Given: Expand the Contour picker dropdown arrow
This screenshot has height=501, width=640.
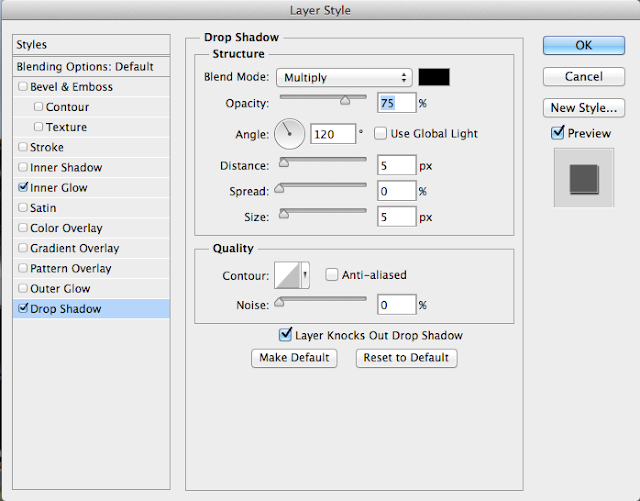Looking at the screenshot, I should (305, 275).
